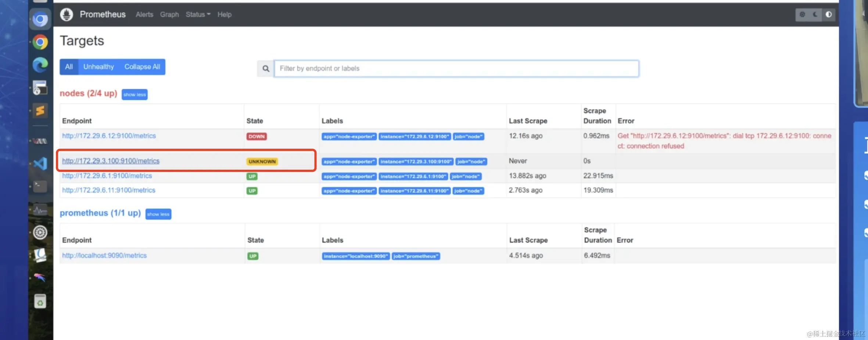The width and height of the screenshot is (868, 340).
Task: Click instance="localhost:9090" label
Action: coord(356,256)
